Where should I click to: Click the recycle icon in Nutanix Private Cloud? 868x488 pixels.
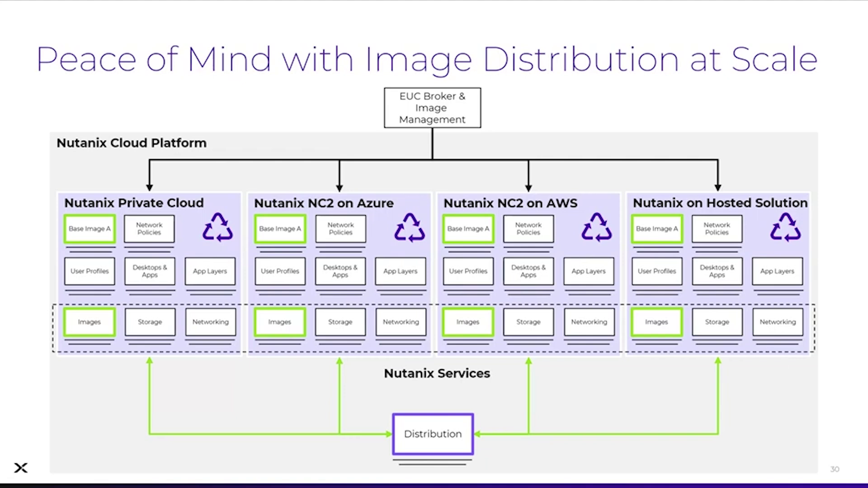(x=217, y=227)
